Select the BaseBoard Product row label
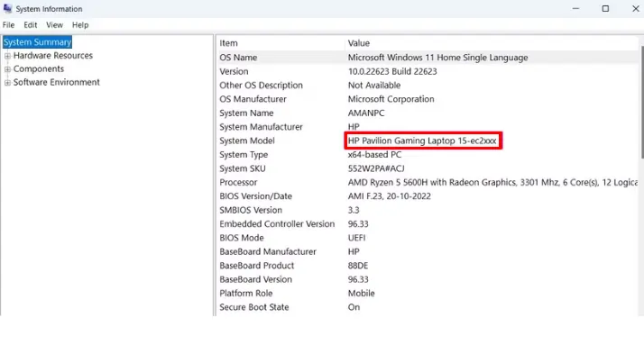This screenshot has height=354, width=644. pyautogui.click(x=257, y=266)
